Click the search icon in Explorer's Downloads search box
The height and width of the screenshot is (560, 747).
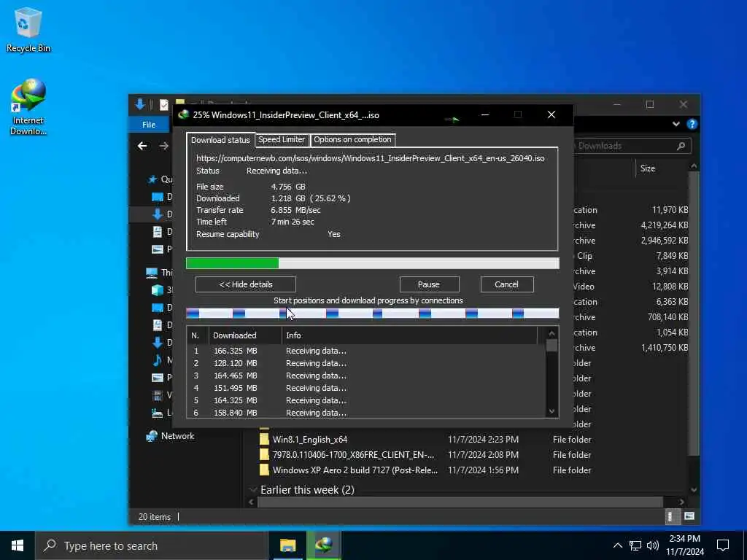point(681,146)
